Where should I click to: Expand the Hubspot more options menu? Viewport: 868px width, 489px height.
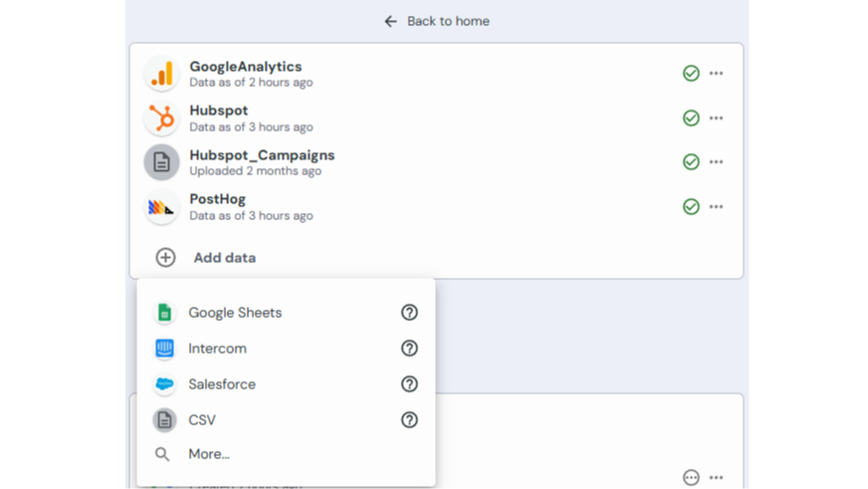[717, 119]
